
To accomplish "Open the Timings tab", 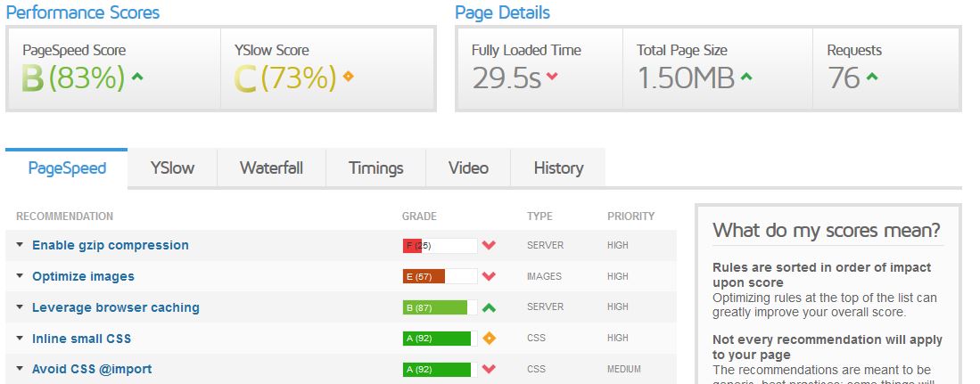I will [375, 168].
